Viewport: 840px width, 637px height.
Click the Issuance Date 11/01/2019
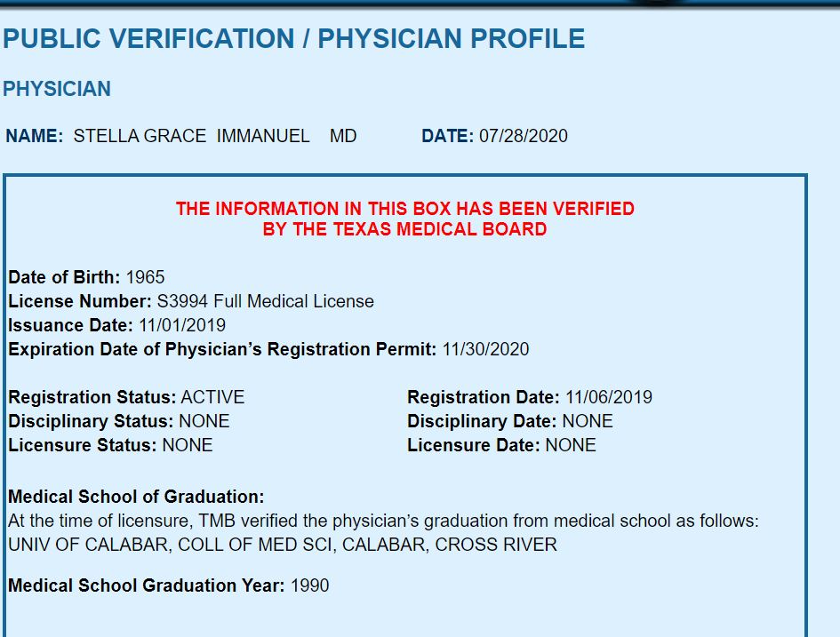(182, 325)
